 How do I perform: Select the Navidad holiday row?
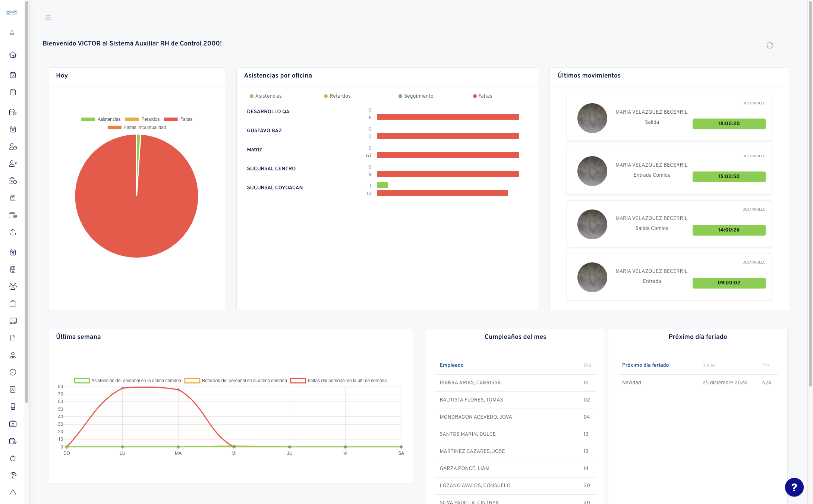[x=697, y=383]
